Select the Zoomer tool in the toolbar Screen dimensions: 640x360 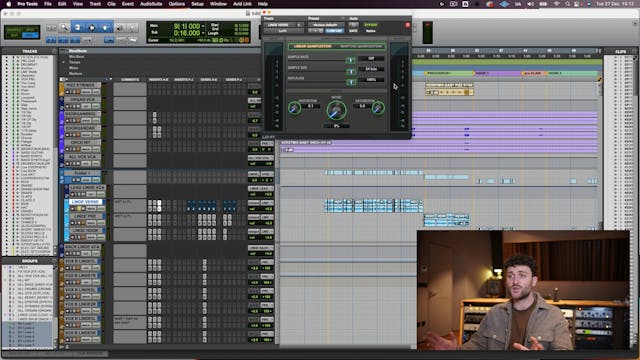tap(64, 28)
